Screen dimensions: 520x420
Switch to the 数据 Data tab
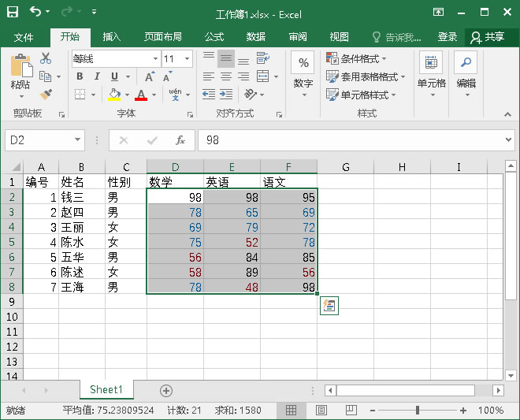coord(256,37)
